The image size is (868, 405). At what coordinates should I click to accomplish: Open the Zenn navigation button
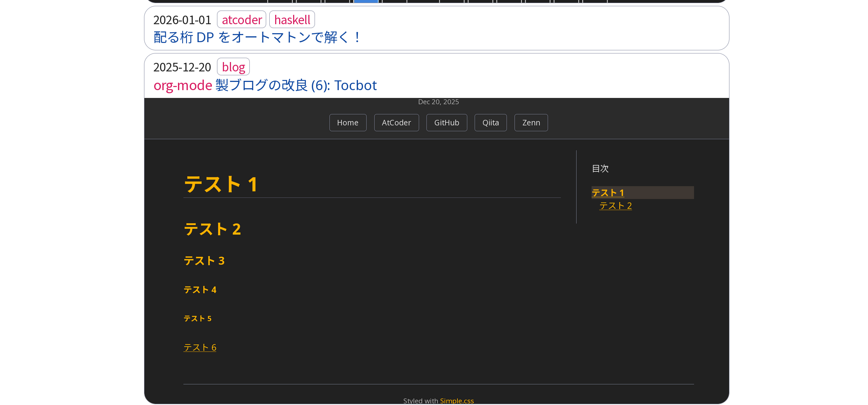[x=531, y=123]
